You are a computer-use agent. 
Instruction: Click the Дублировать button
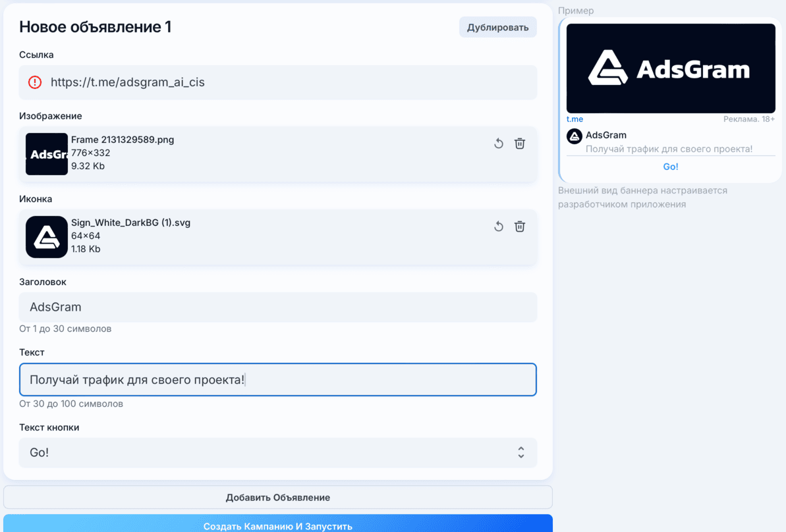pos(497,27)
